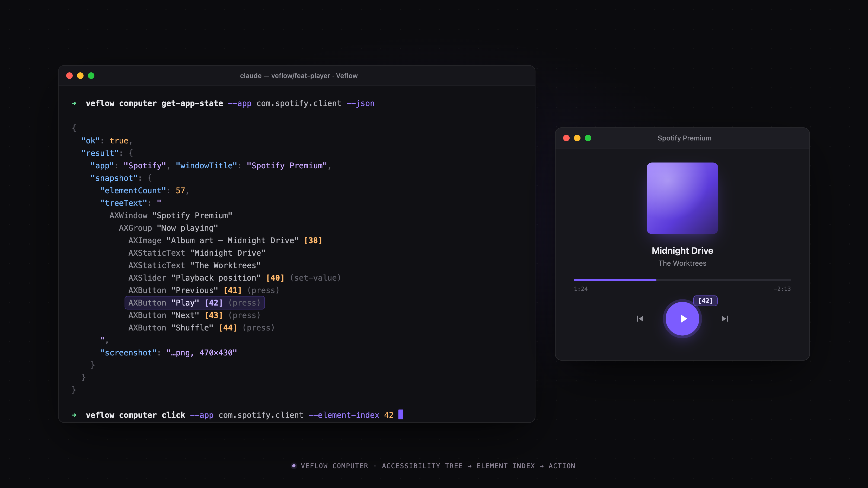The height and width of the screenshot is (488, 868).
Task: Click the terminal cursor block after 42
Action: pyautogui.click(x=401, y=414)
